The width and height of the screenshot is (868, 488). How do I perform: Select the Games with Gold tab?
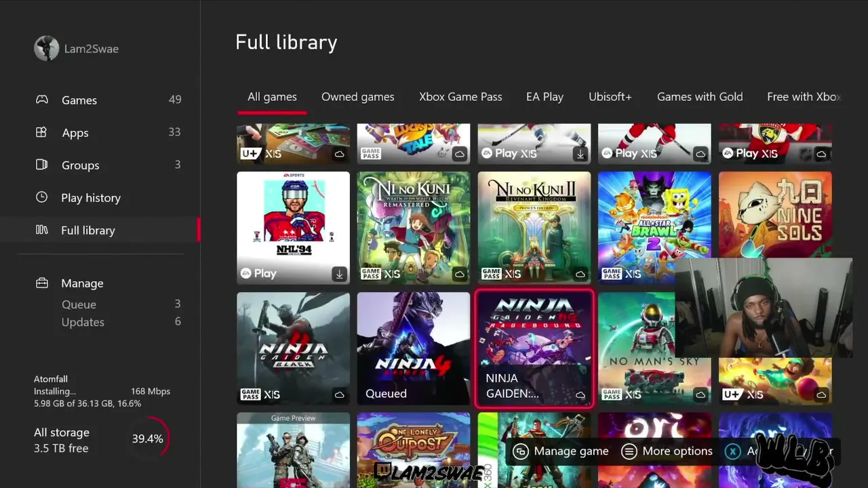click(x=700, y=97)
